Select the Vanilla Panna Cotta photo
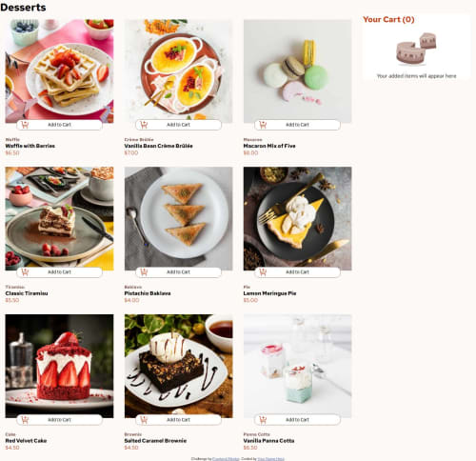This screenshot has width=476, height=461. [x=297, y=366]
